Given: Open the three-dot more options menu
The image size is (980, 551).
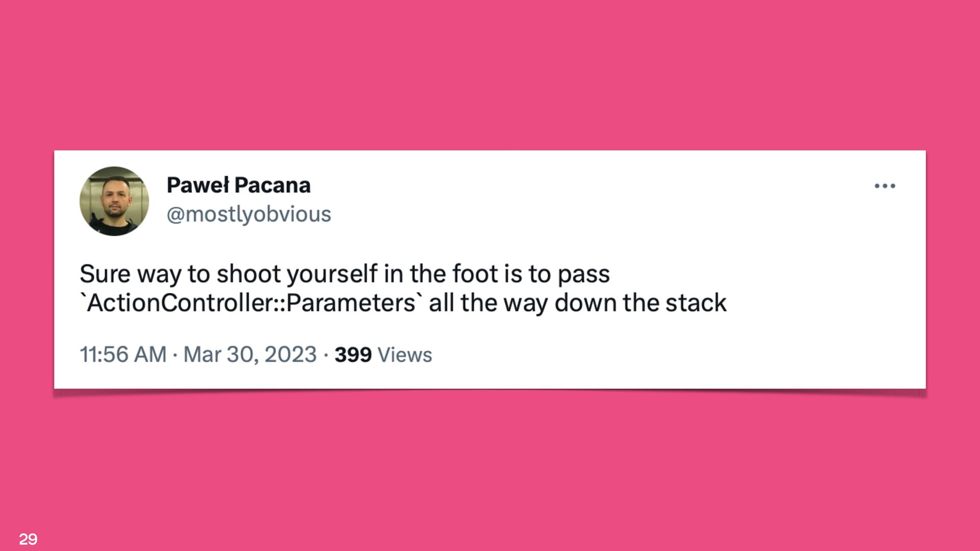Looking at the screenshot, I should coord(885,186).
